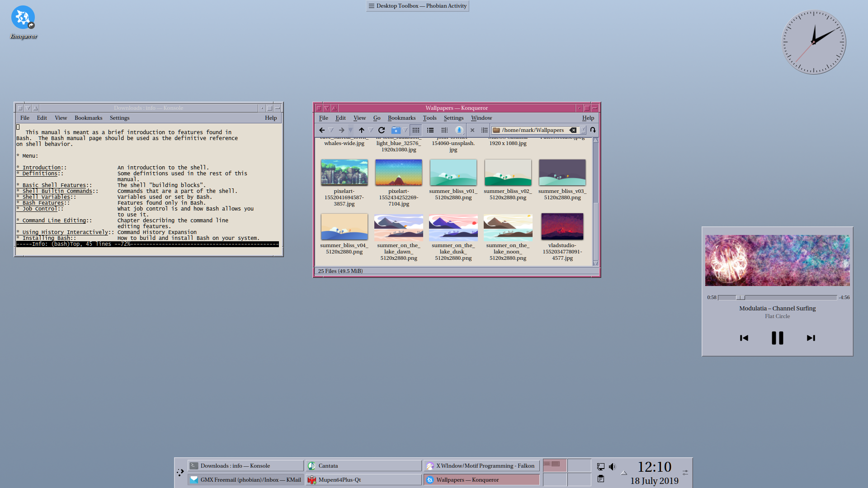868x488 pixels.
Task: Reload the Wallpapers folder view
Action: (382, 130)
